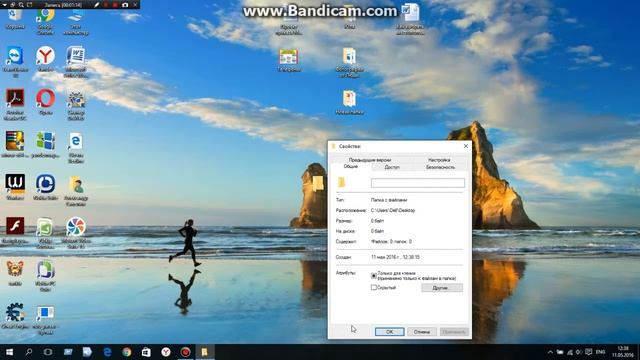Screen dimensions: 640x360
Task: Toggle the read-only attribute checkbox
Action: click(x=373, y=276)
